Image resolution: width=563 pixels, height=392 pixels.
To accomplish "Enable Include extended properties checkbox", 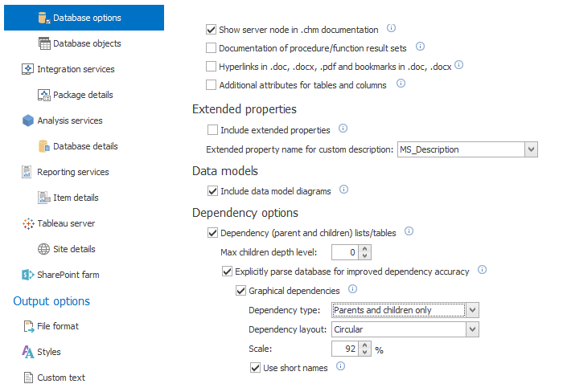I will pyautogui.click(x=212, y=129).
